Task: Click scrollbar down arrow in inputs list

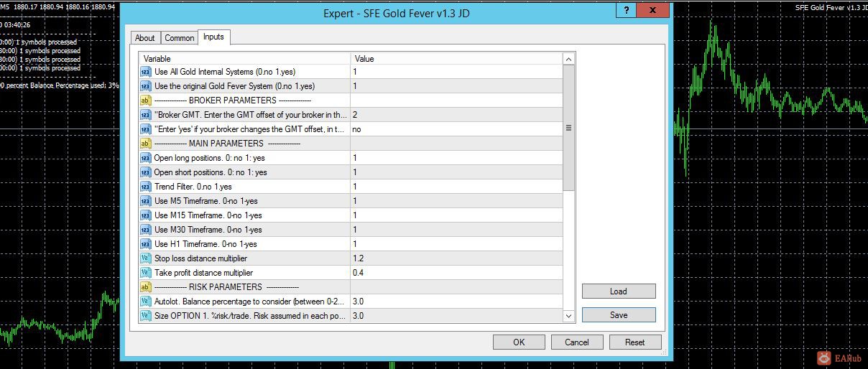Action: tap(568, 316)
